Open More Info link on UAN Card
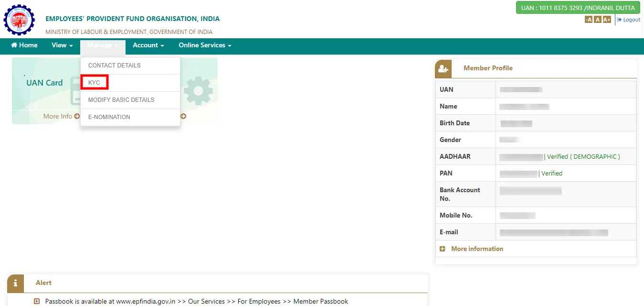The image size is (644, 306). 61,116
